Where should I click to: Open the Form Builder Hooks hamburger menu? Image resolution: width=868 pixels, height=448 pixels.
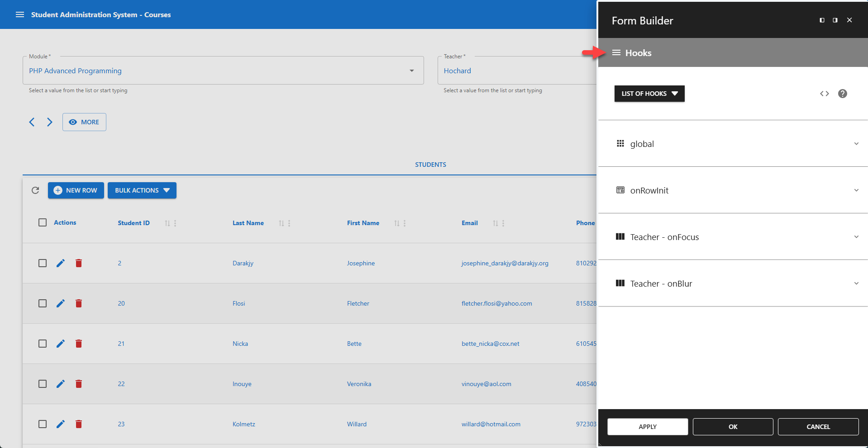pos(616,52)
